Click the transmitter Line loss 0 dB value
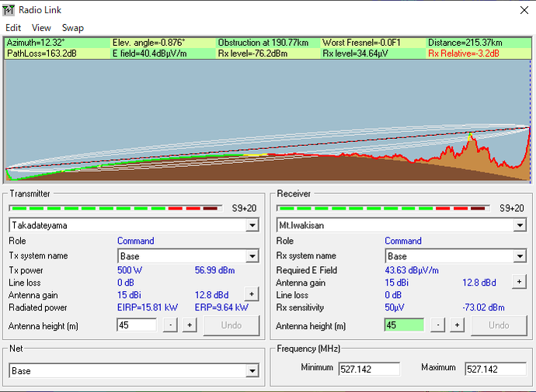 125,283
